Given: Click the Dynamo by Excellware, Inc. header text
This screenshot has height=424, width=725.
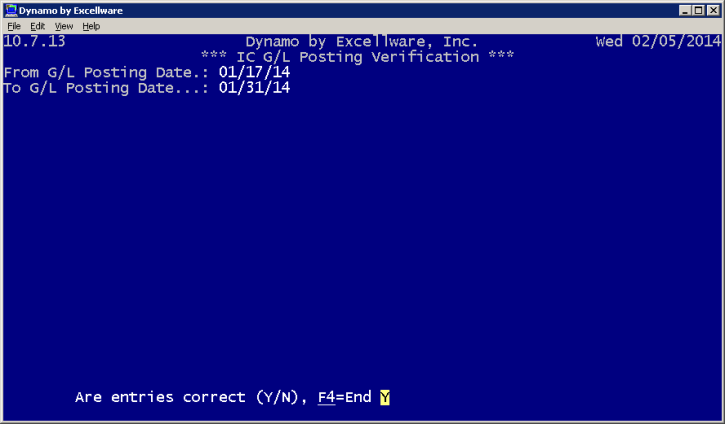Looking at the screenshot, I should [x=362, y=42].
